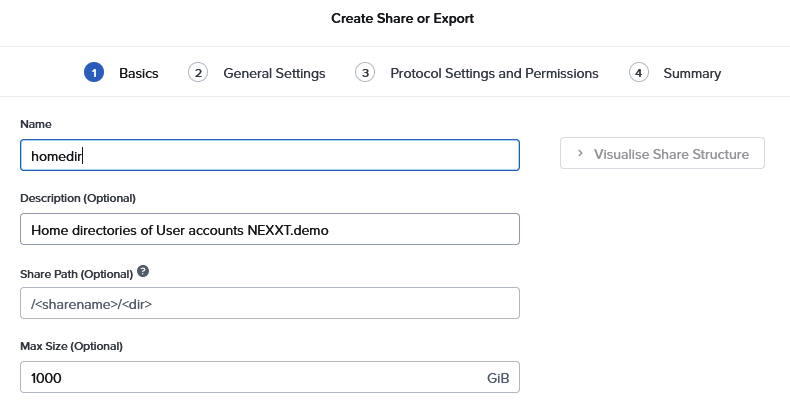Screen dimensions: 790x413
Task: Open Protocol Settings and Permissions step
Action: point(494,73)
